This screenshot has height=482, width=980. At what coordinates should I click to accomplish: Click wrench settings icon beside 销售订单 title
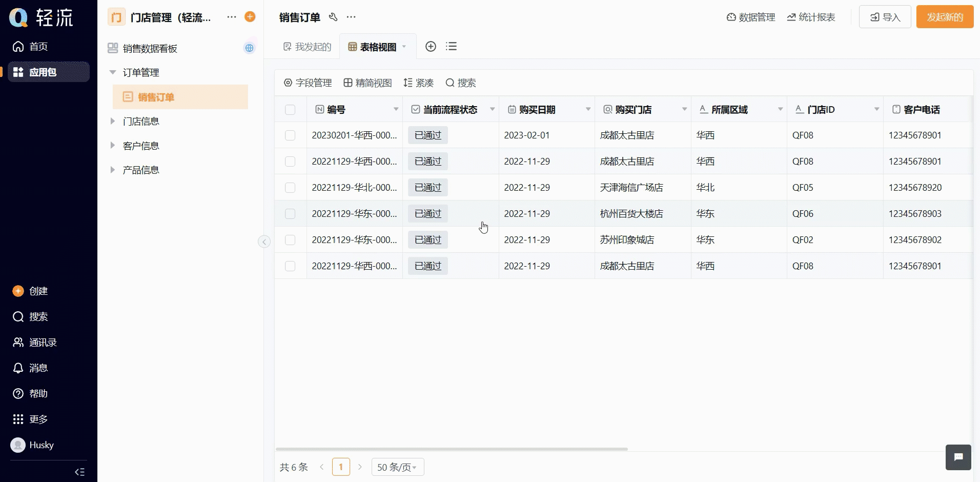[333, 17]
